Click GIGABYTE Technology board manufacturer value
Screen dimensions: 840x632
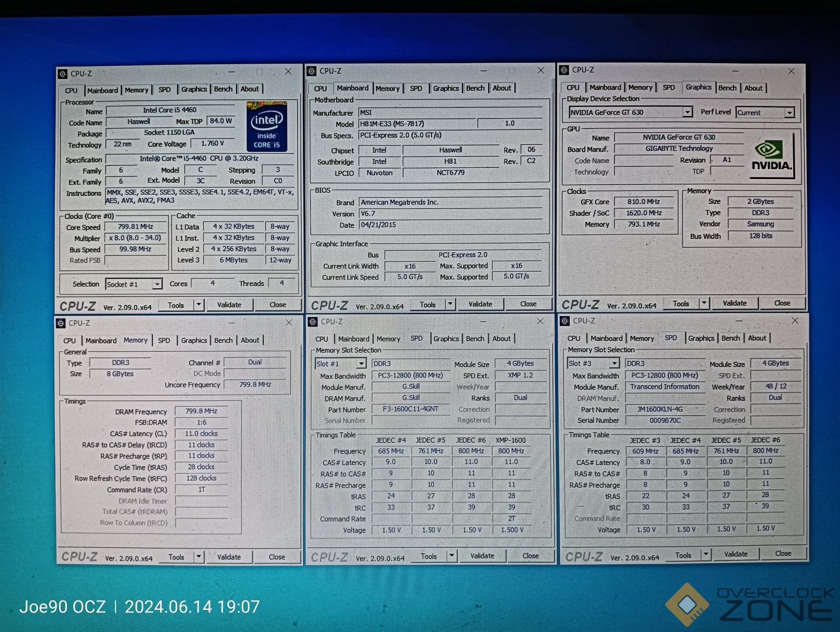click(x=679, y=149)
